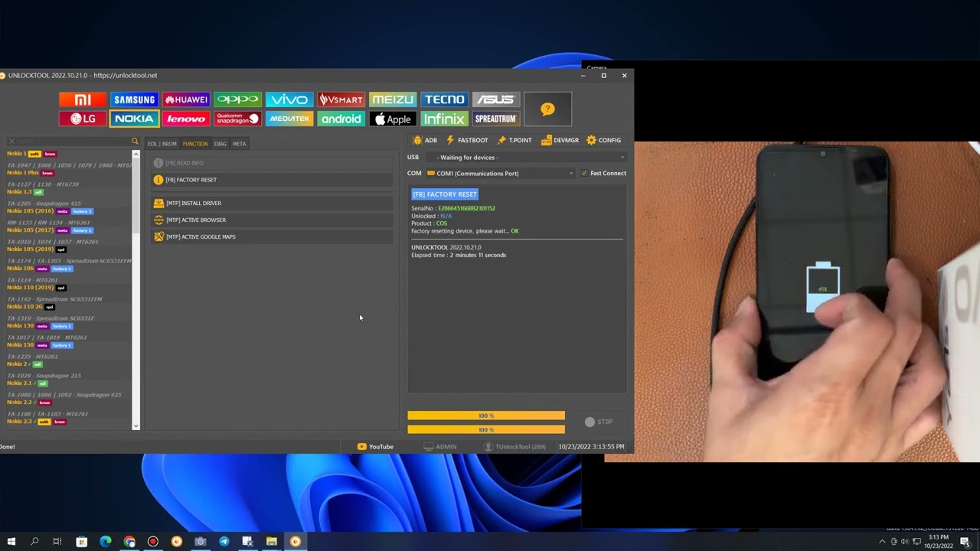980x551 pixels.
Task: Select the MediaTek logo
Action: [x=289, y=119]
